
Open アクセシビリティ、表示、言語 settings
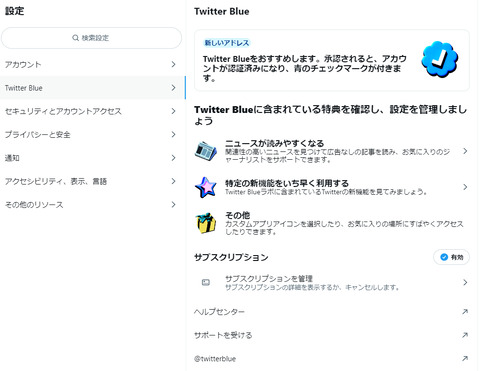(92, 181)
